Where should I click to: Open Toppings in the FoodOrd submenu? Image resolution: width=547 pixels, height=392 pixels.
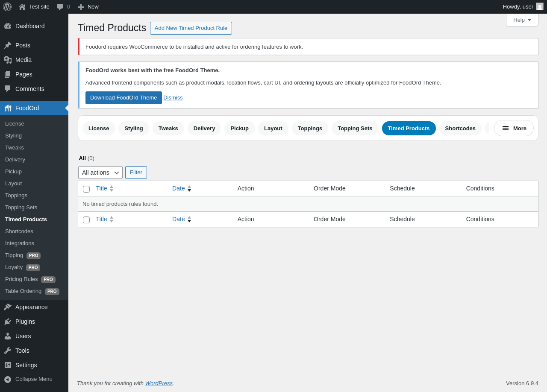click(x=16, y=196)
